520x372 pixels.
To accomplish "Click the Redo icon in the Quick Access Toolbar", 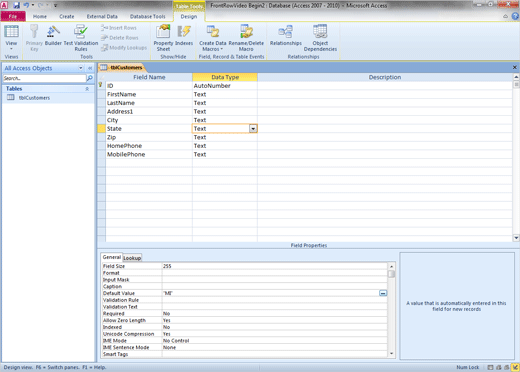I will click(x=41, y=5).
